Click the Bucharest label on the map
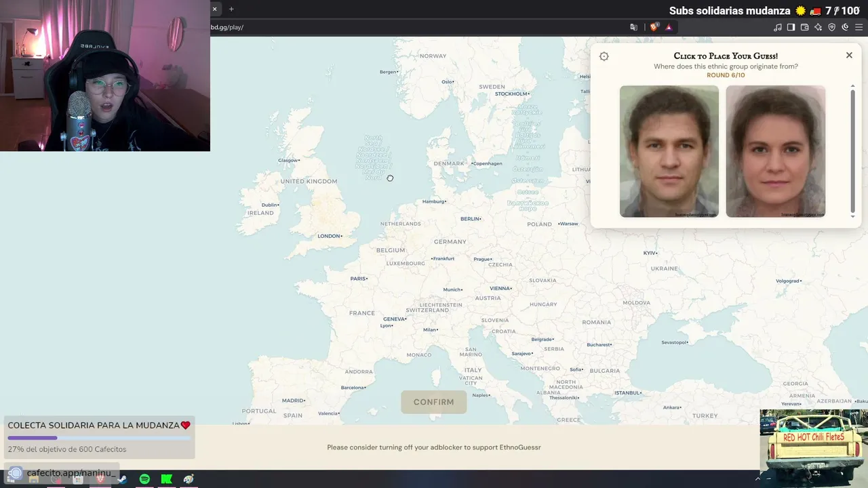The height and width of the screenshot is (488, 868). [x=599, y=344]
